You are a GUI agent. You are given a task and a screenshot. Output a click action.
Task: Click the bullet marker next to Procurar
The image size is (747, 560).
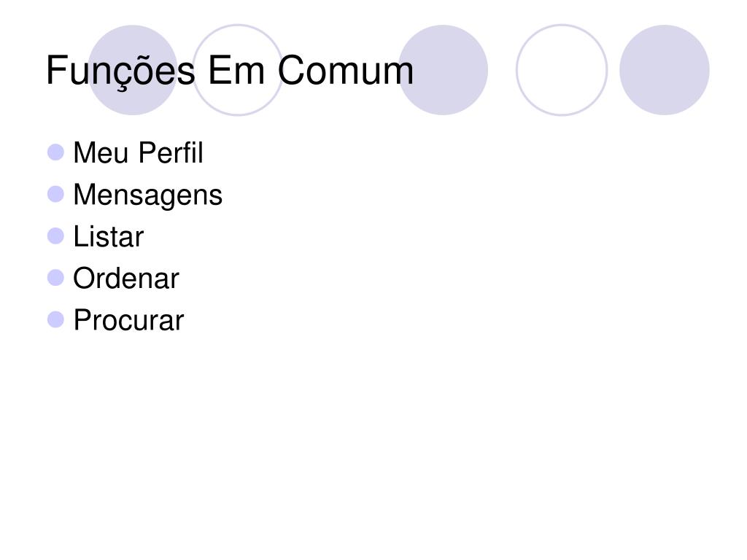tap(55, 319)
